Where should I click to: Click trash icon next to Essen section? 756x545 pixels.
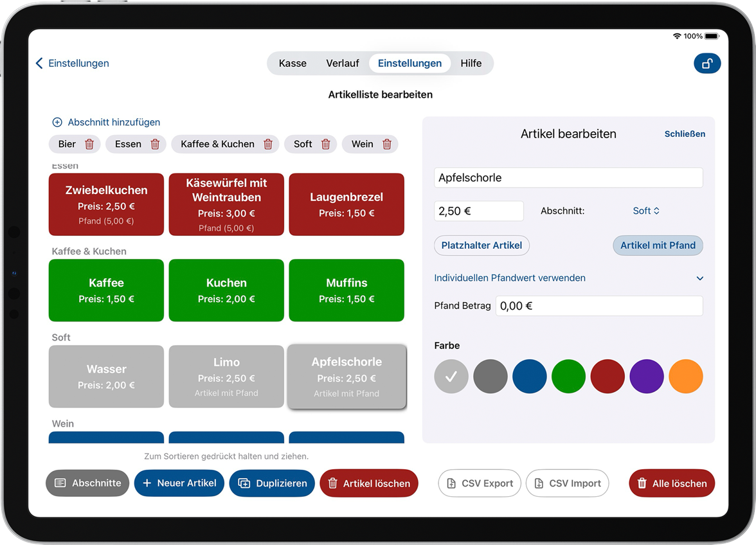click(x=155, y=144)
